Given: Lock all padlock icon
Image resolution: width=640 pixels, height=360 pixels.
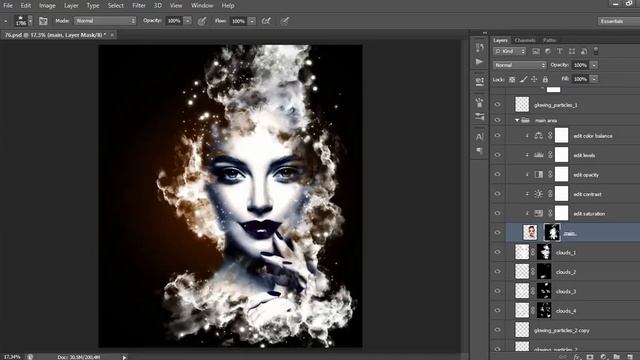Looking at the screenshot, I should point(545,79).
